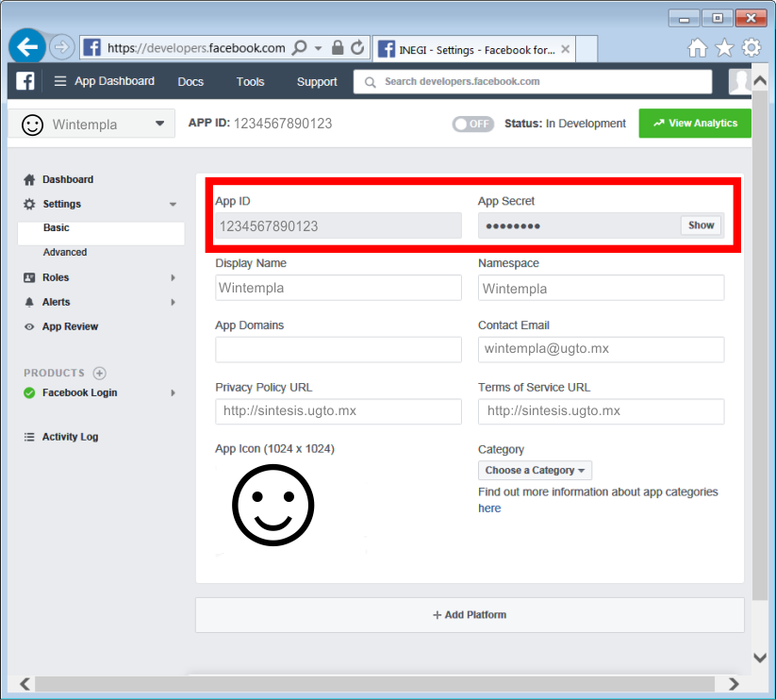Click the horizontal scrollbar thumb

click(x=374, y=684)
